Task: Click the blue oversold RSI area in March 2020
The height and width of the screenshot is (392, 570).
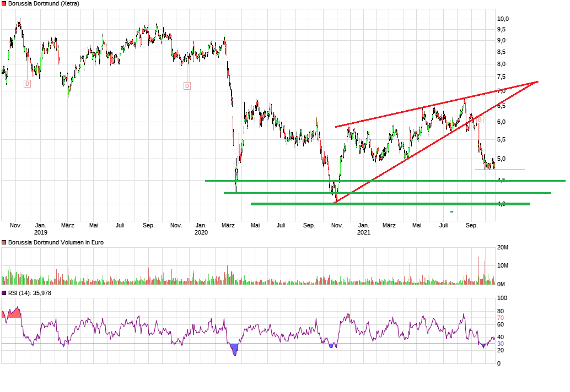Action: coord(234,349)
